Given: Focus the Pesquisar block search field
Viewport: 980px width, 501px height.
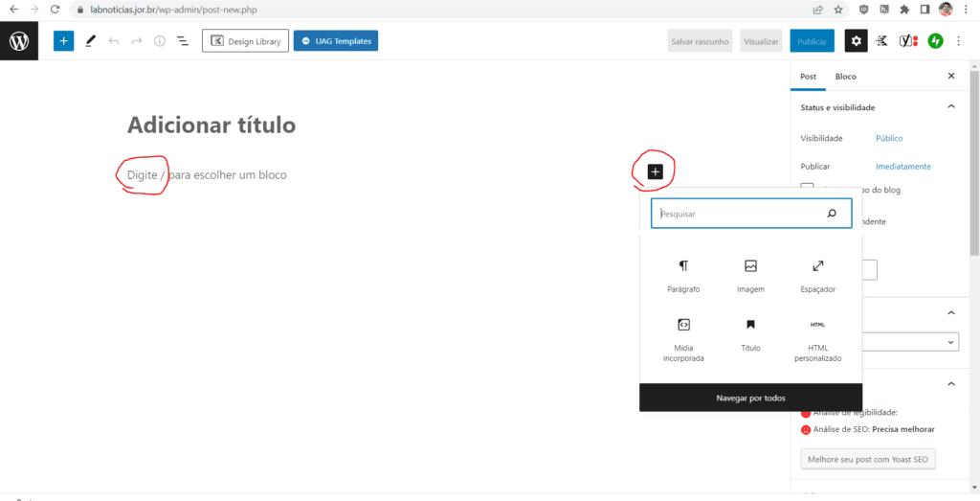Looking at the screenshot, I should tap(737, 214).
